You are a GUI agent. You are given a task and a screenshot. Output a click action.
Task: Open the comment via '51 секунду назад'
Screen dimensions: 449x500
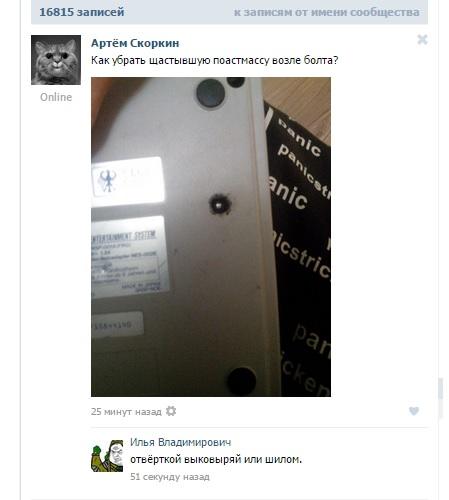[x=170, y=477]
